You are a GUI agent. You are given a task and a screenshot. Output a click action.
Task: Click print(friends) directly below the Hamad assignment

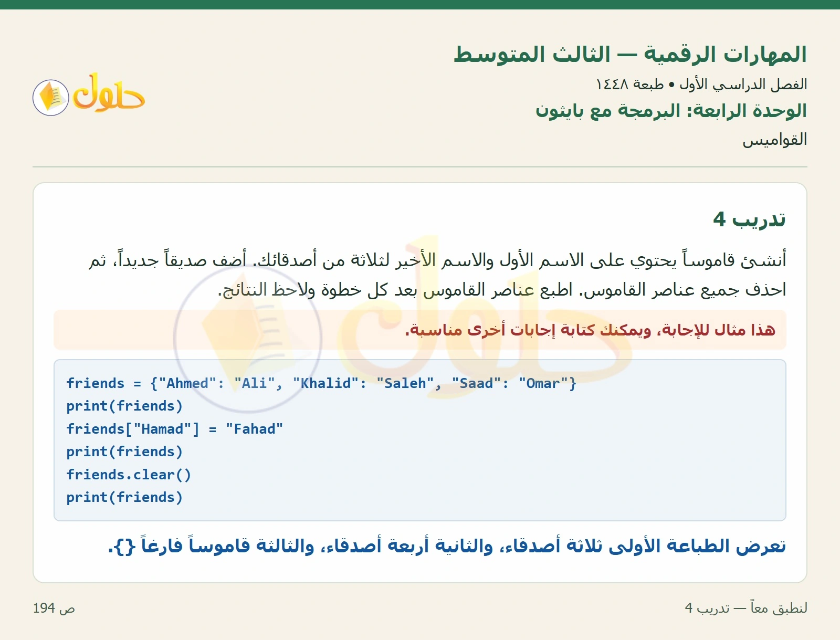point(124,452)
